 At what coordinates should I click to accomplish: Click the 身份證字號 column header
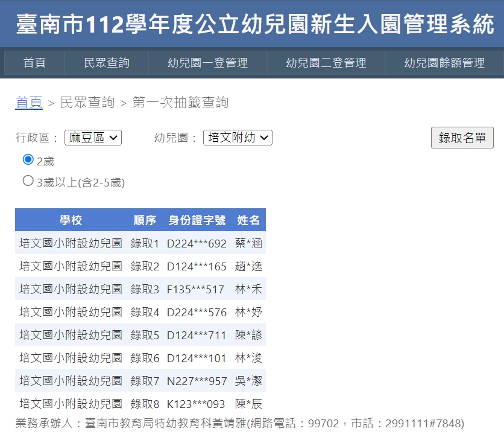tap(197, 220)
